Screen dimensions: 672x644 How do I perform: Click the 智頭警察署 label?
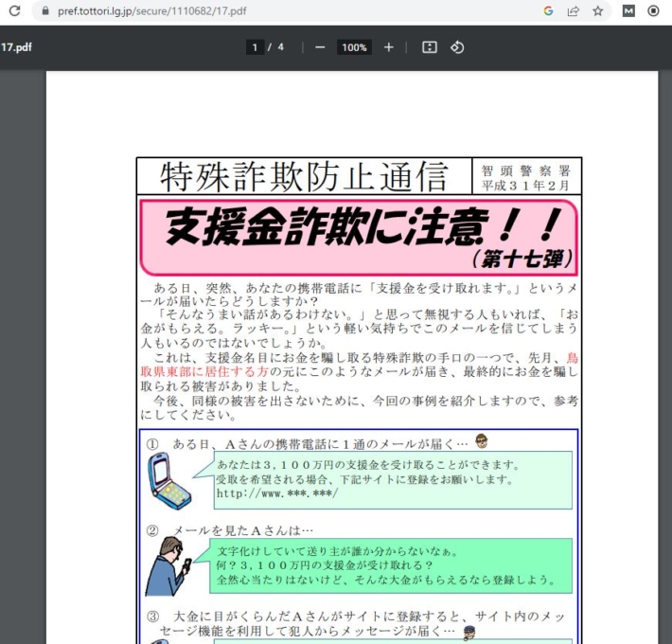pos(526,170)
